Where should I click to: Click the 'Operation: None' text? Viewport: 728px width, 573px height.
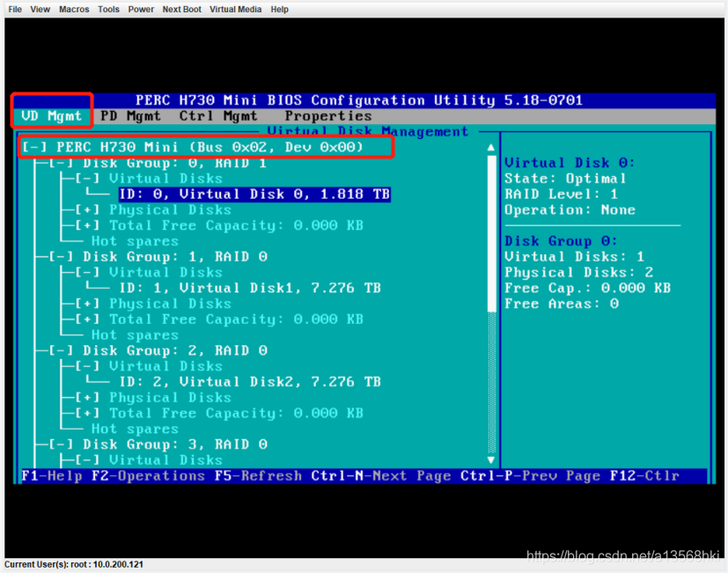tap(570, 209)
